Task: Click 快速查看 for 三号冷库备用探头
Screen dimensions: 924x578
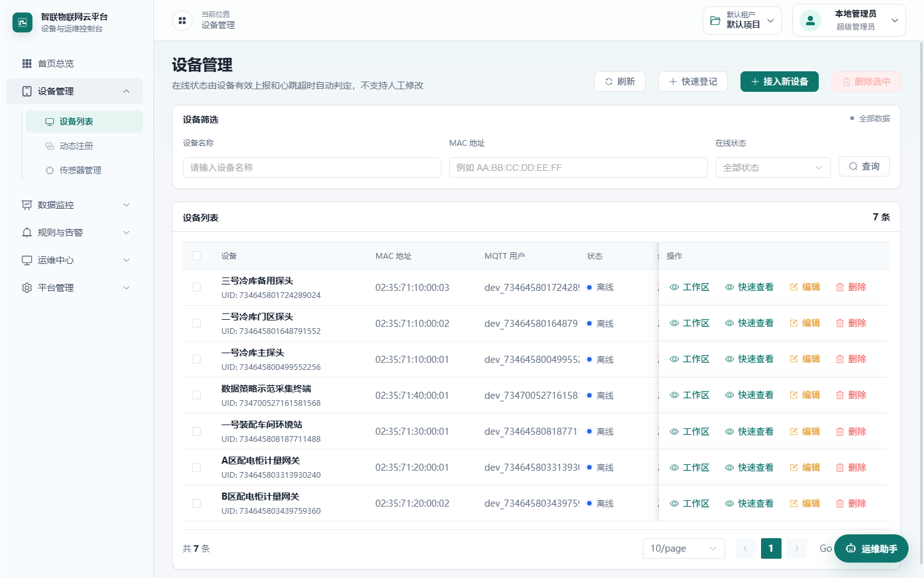Action: (x=749, y=287)
